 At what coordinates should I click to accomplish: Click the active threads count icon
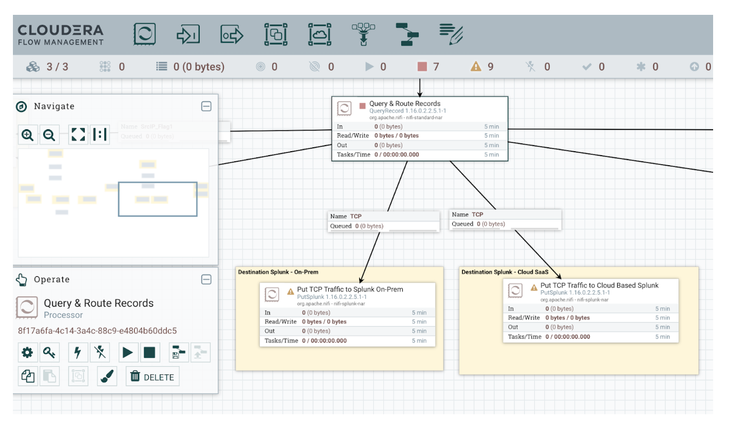(105, 67)
